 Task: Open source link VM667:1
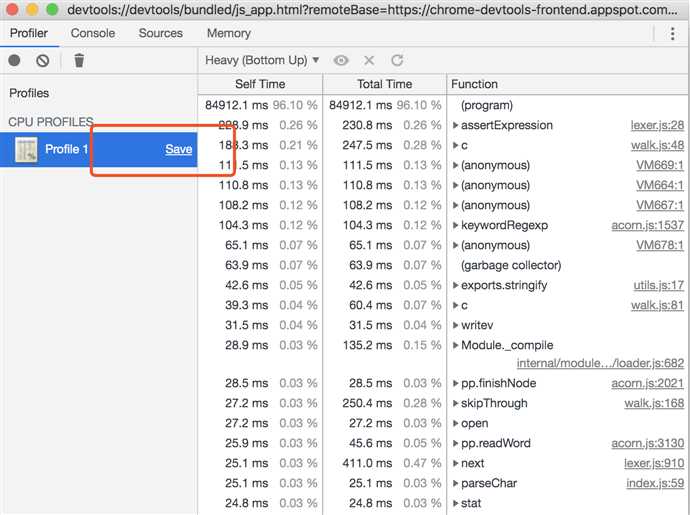pyautogui.click(x=660, y=206)
